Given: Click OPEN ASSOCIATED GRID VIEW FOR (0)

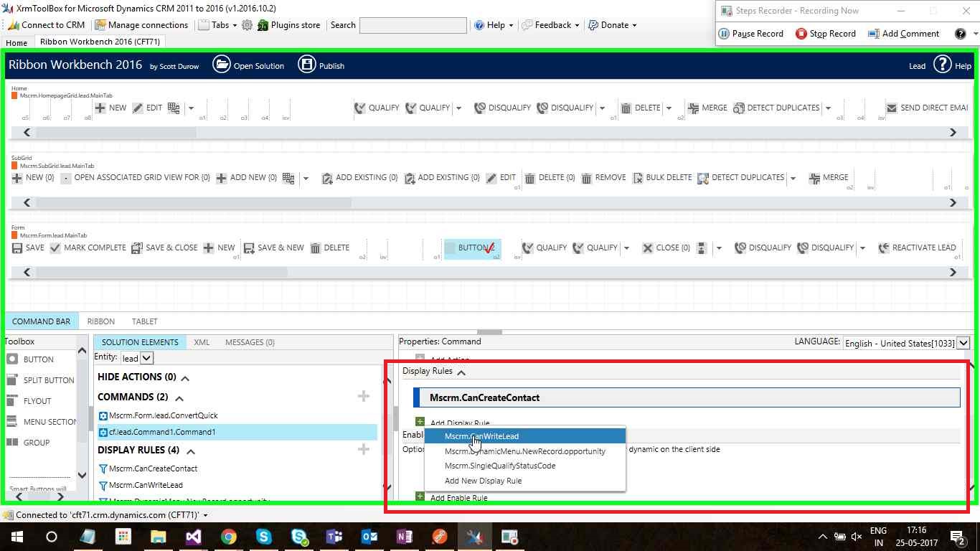Looking at the screenshot, I should click(136, 177).
